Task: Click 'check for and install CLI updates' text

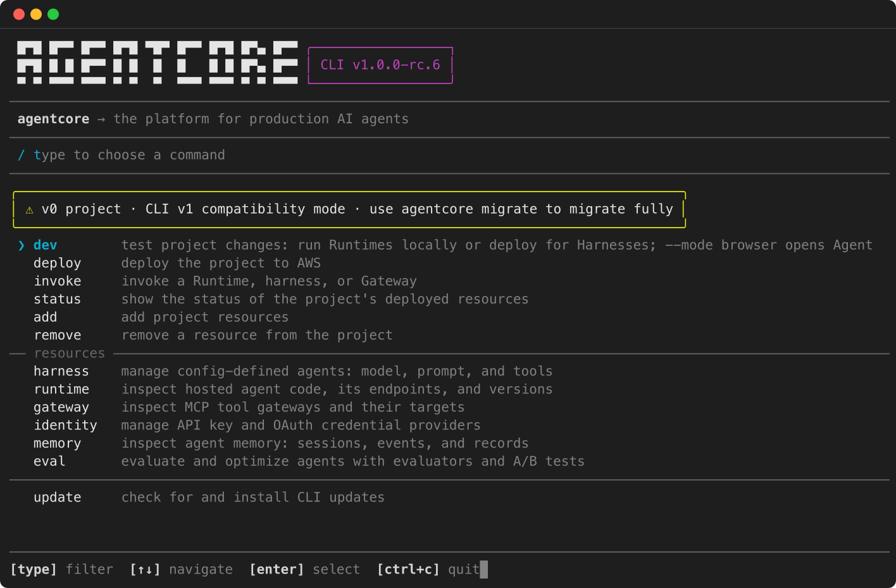Action: 253,498
